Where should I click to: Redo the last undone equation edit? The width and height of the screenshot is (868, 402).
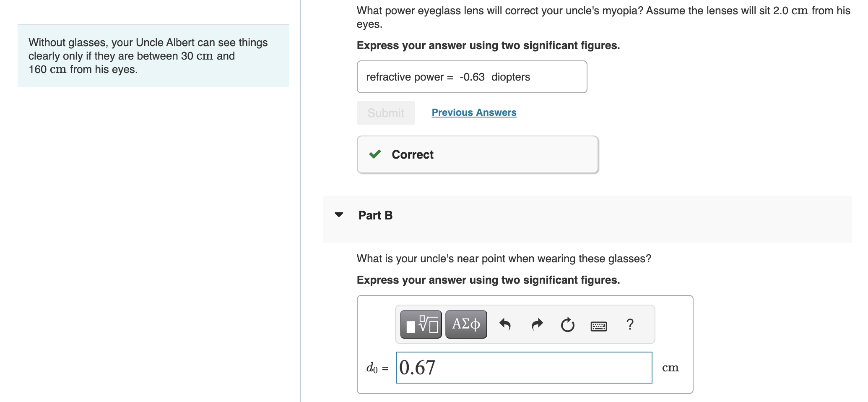pyautogui.click(x=537, y=324)
